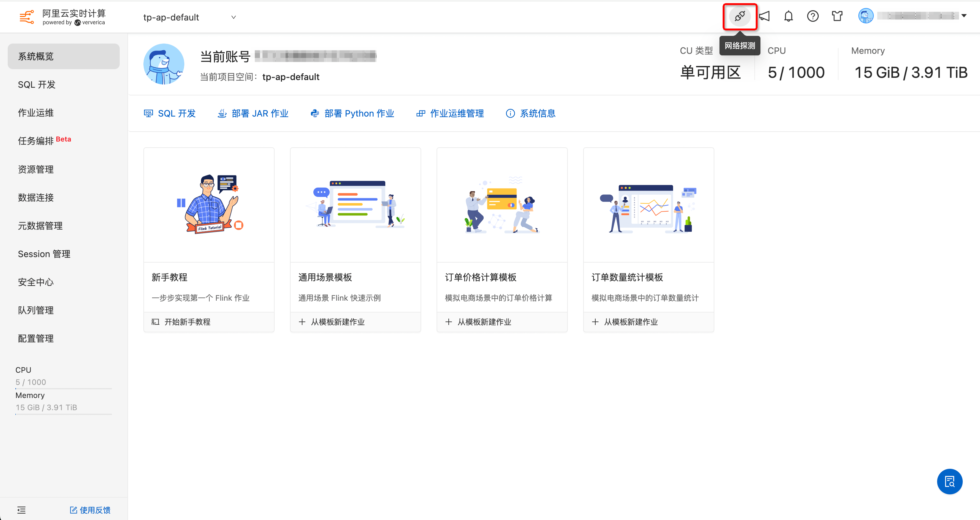980x520 pixels.
Task: Open the notifications bell icon
Action: click(788, 16)
